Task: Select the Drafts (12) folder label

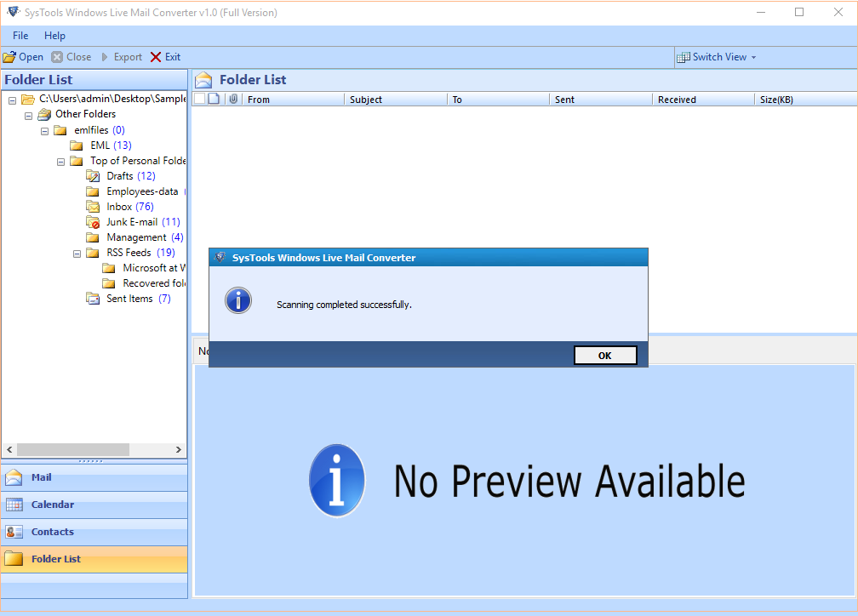Action: click(x=131, y=176)
